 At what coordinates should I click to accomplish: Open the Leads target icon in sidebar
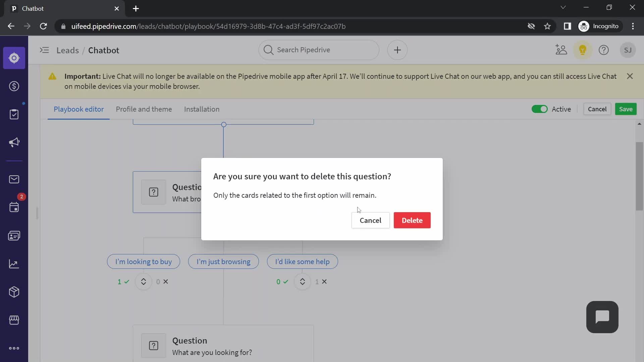(x=14, y=58)
